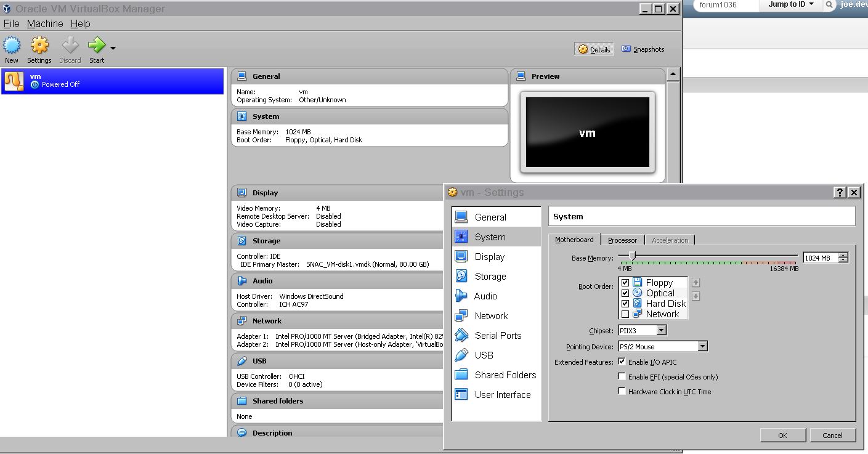868x454 pixels.
Task: Click the Base Memory slider handle
Action: pyautogui.click(x=632, y=256)
